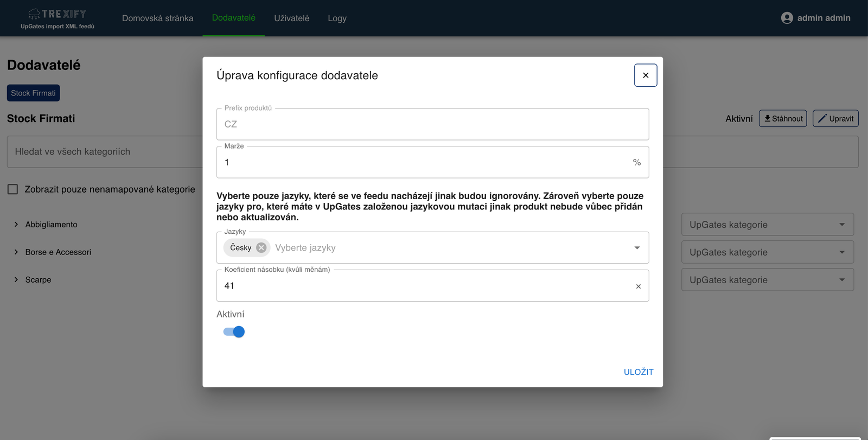Expand the Scarpe category row
The image size is (868, 440).
16,280
